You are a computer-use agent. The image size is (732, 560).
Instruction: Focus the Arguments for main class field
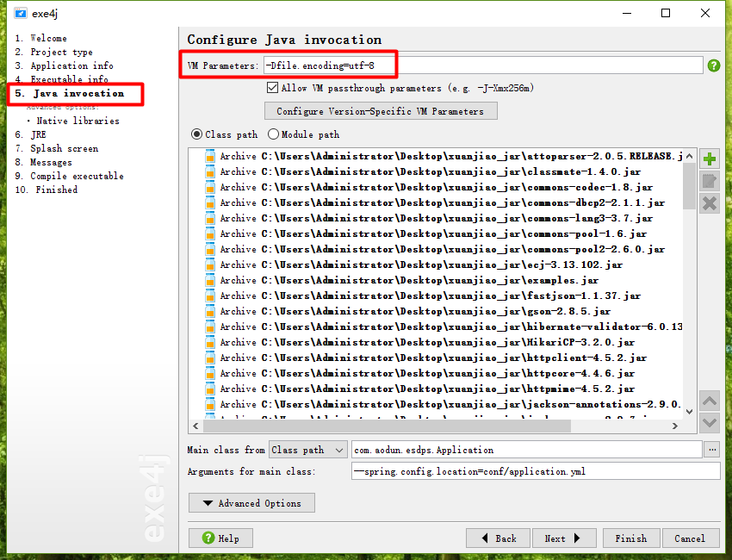coord(536,471)
